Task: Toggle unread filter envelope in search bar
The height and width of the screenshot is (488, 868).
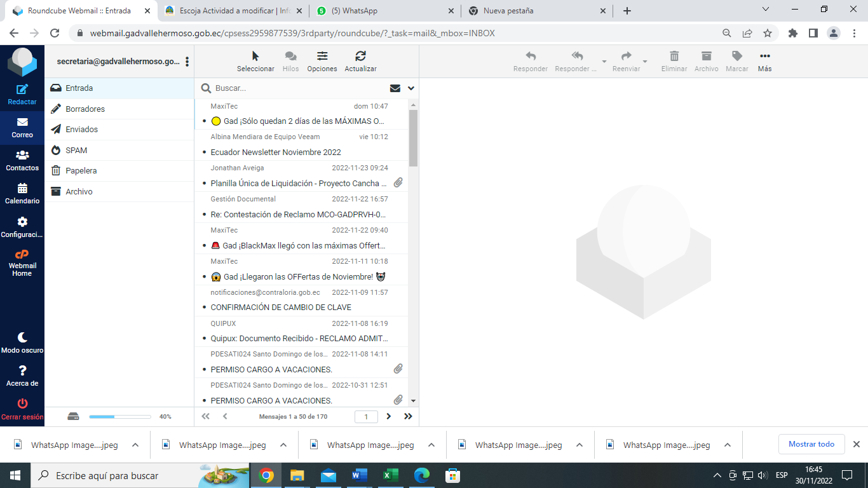Action: (395, 88)
